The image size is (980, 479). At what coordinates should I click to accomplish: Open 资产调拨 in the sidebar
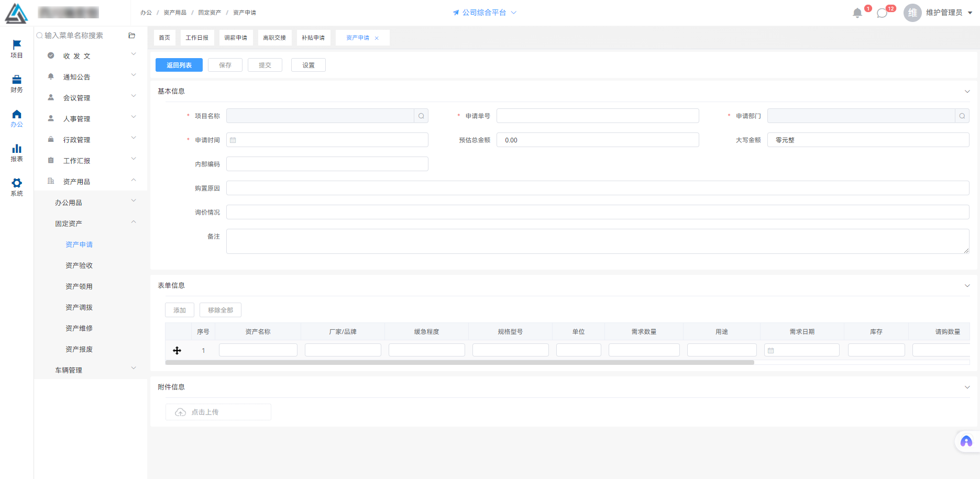point(79,307)
